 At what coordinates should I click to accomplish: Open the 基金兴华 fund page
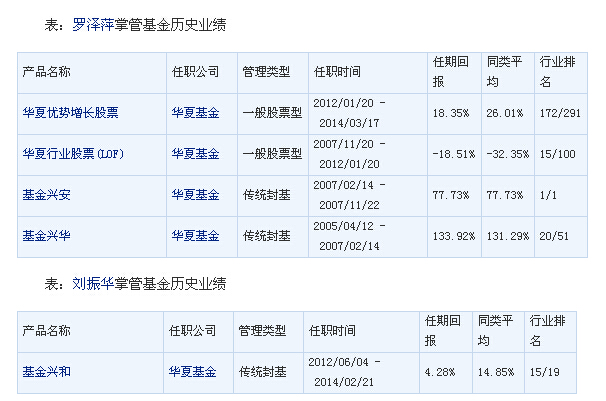point(44,236)
